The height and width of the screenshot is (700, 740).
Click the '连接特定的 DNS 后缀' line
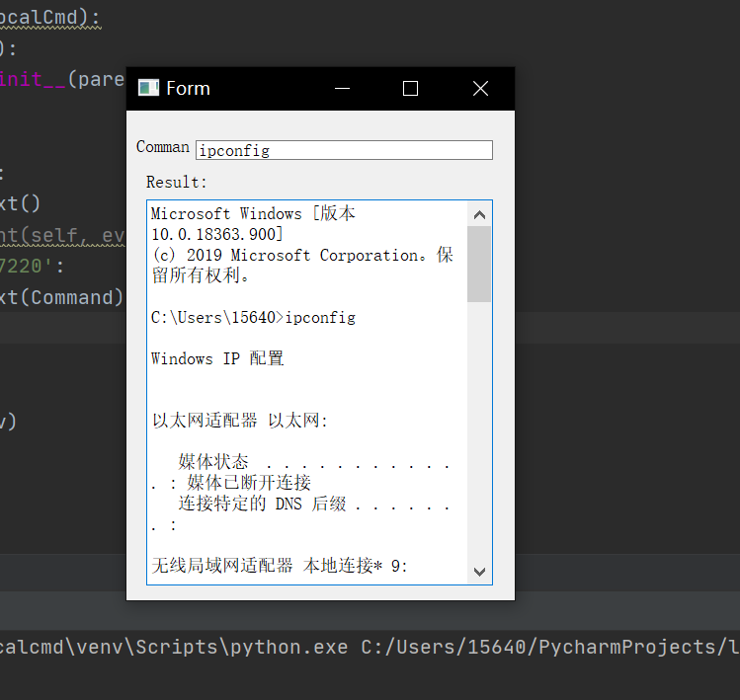coord(262,504)
